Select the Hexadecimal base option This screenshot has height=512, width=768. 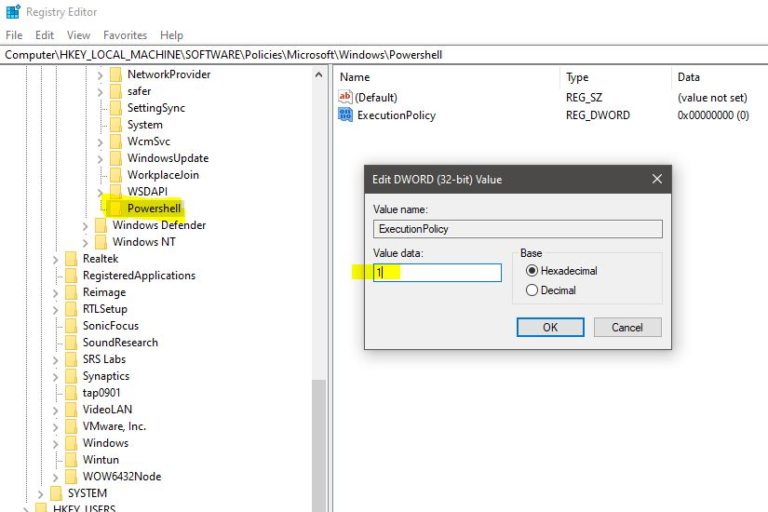[x=532, y=270]
